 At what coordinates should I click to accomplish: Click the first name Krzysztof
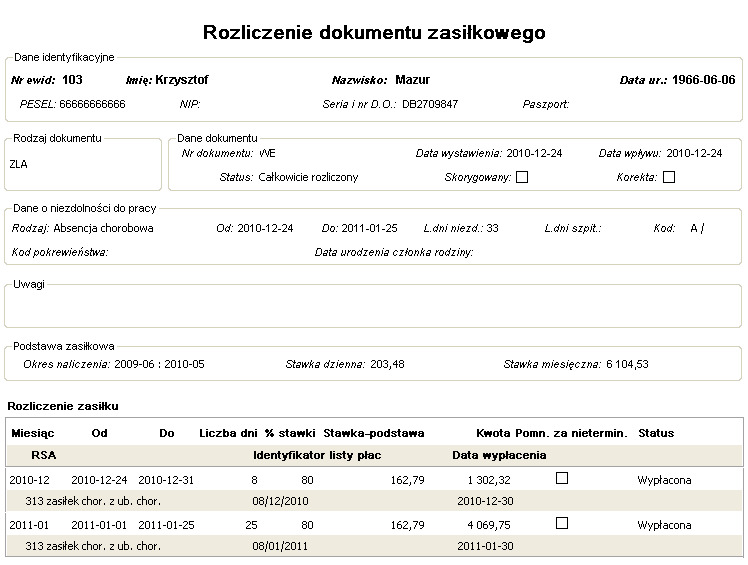click(182, 80)
